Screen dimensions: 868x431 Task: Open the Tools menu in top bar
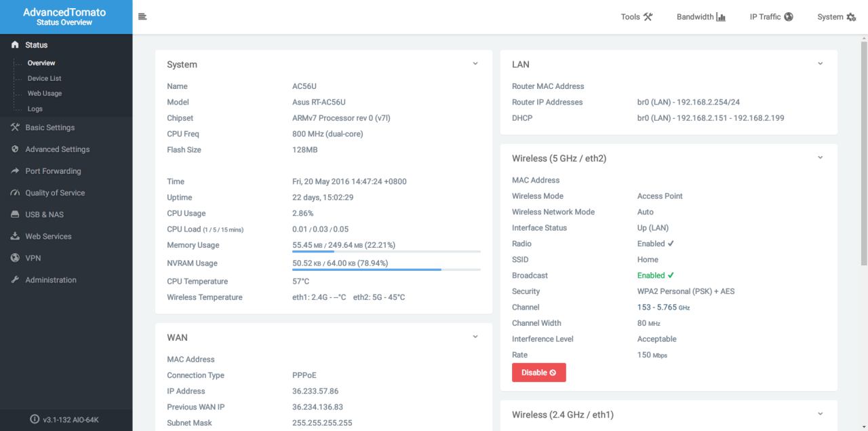pos(636,17)
